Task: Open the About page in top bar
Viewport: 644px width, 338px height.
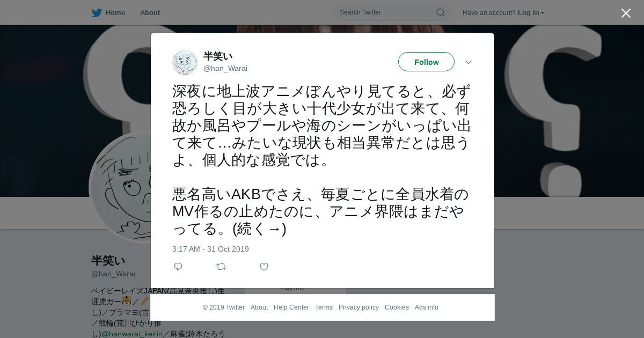Action: [x=150, y=12]
